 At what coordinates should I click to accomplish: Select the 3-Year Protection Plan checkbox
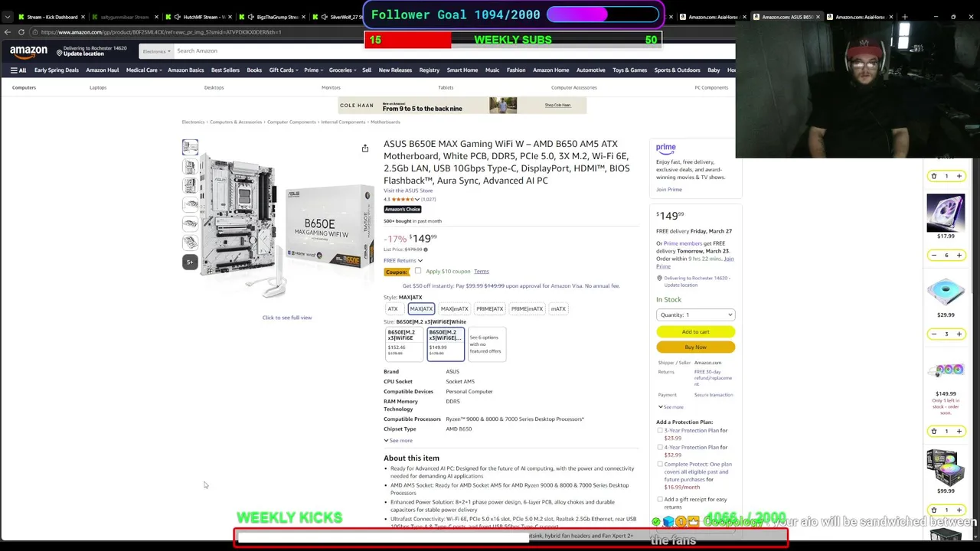[x=660, y=431]
